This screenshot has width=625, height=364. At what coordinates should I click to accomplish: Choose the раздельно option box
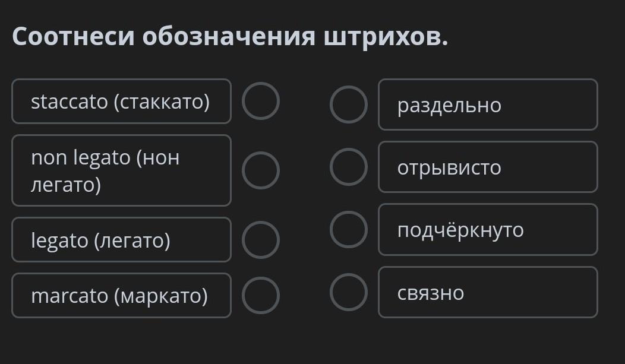(488, 105)
